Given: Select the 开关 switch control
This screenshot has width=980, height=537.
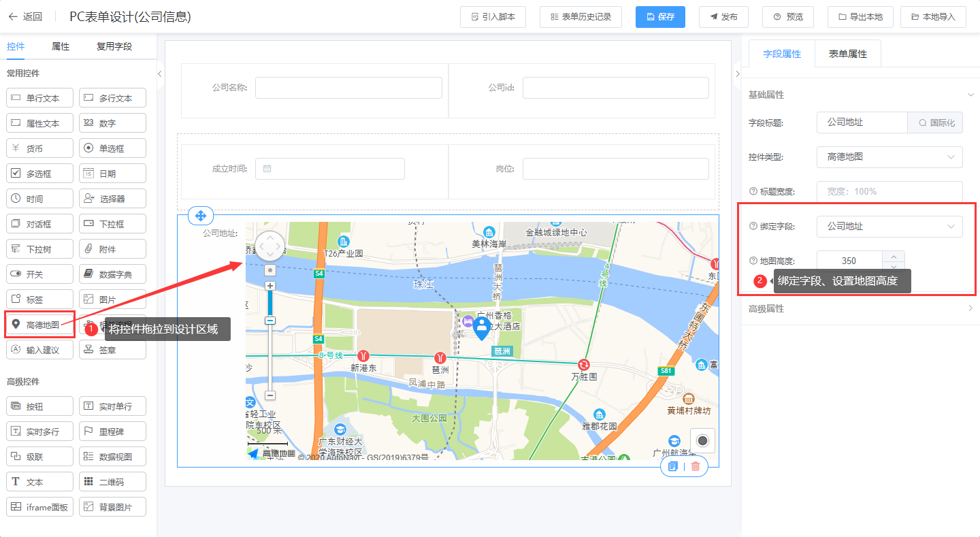Looking at the screenshot, I should tap(39, 274).
